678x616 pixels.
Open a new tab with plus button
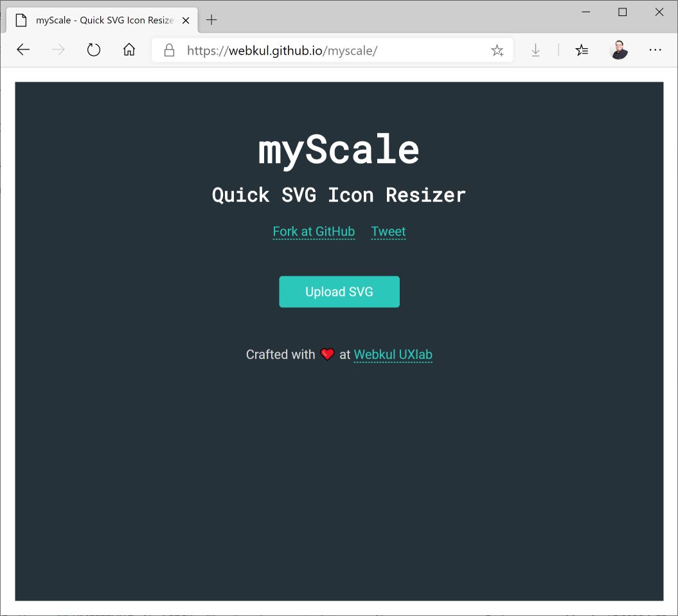[x=211, y=20]
